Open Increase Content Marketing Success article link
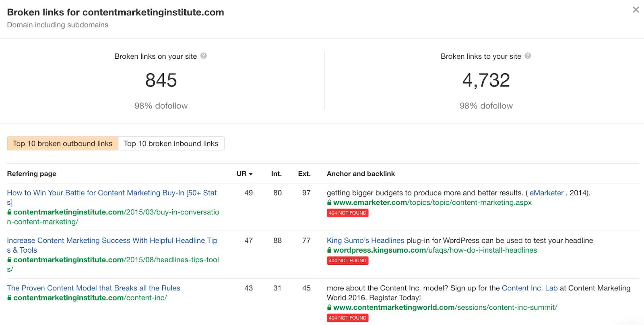The height and width of the screenshot is (325, 644). pos(112,241)
